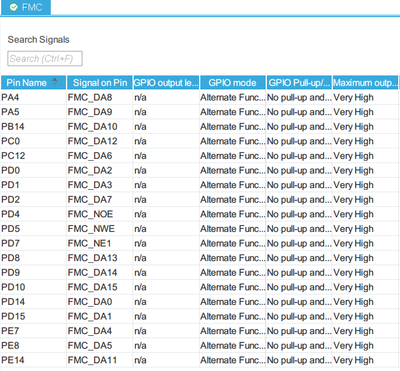
Task: Select the PD7 pin row
Action: pyautogui.click(x=199, y=243)
